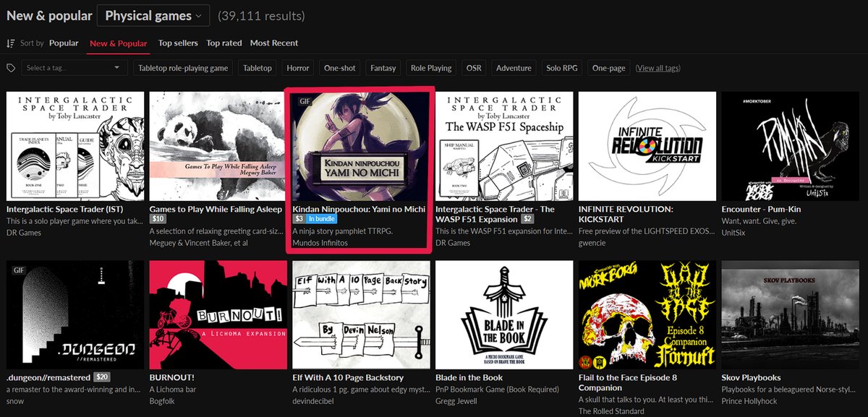
Task: Click the sort order icon
Action: click(x=11, y=43)
